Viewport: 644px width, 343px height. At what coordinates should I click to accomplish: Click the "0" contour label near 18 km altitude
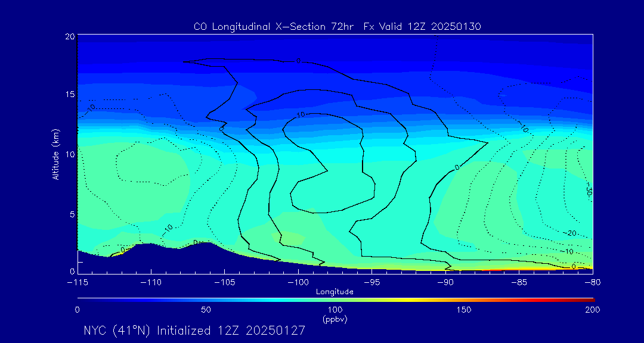click(x=298, y=61)
